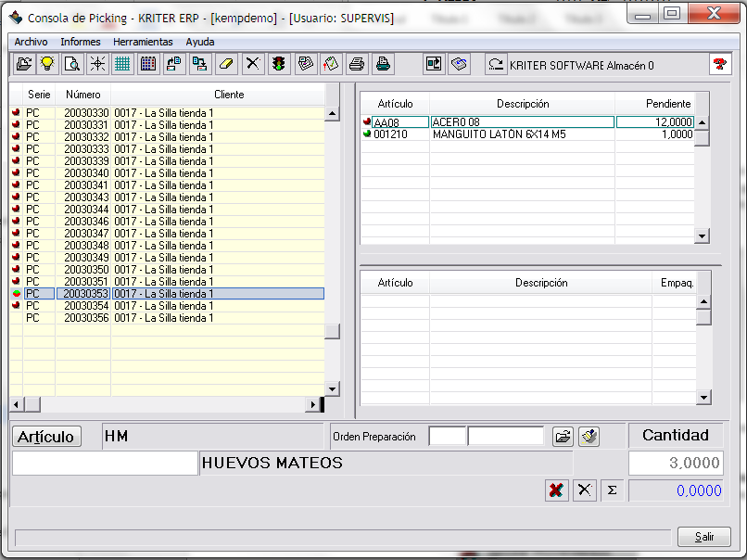Screen dimensions: 747x560
Task: Click the Empaq. column header
Action: (677, 283)
